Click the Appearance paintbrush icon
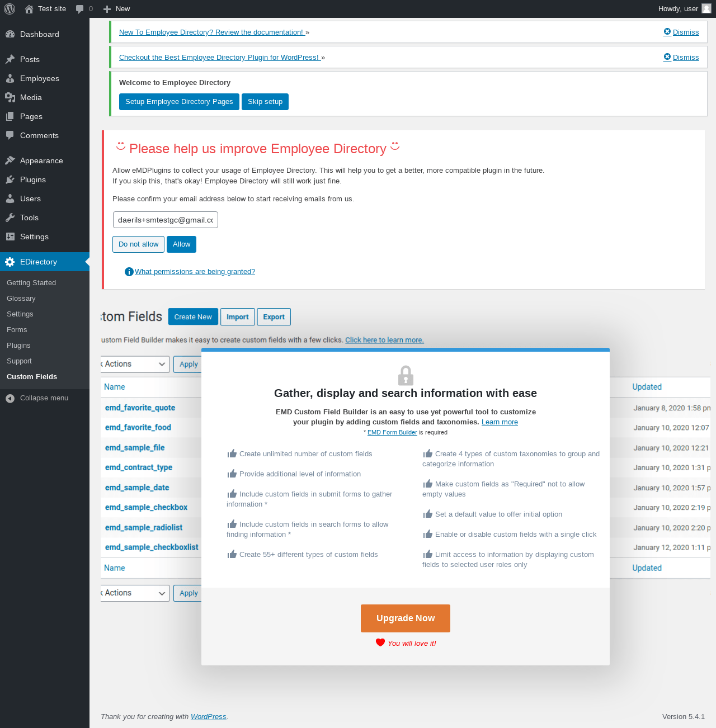Viewport: 716px width, 728px height. coord(10,160)
